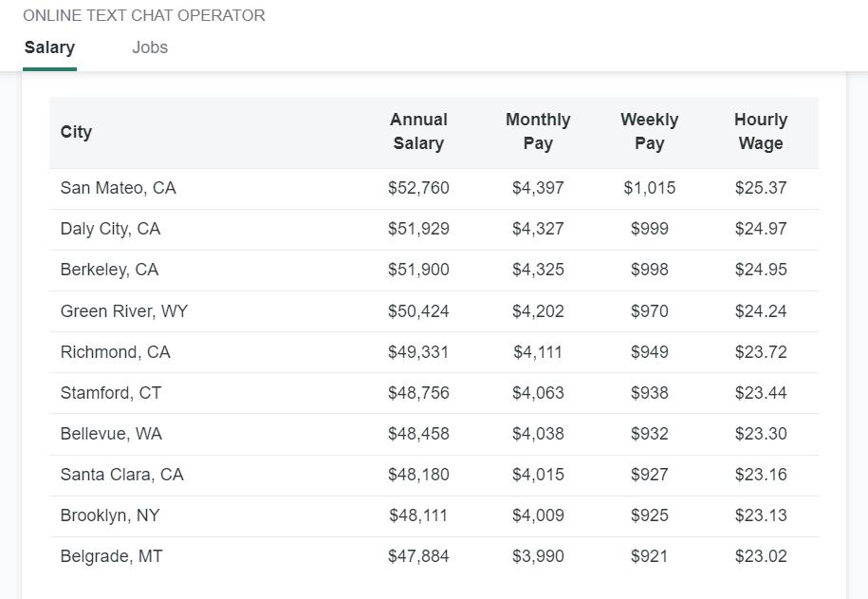Screen dimensions: 868x599
Task: Click the $48,458 annual salary value
Action: [418, 434]
